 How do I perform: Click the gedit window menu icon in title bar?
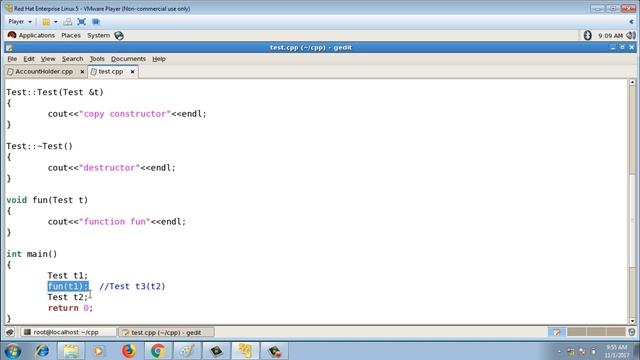(x=9, y=48)
